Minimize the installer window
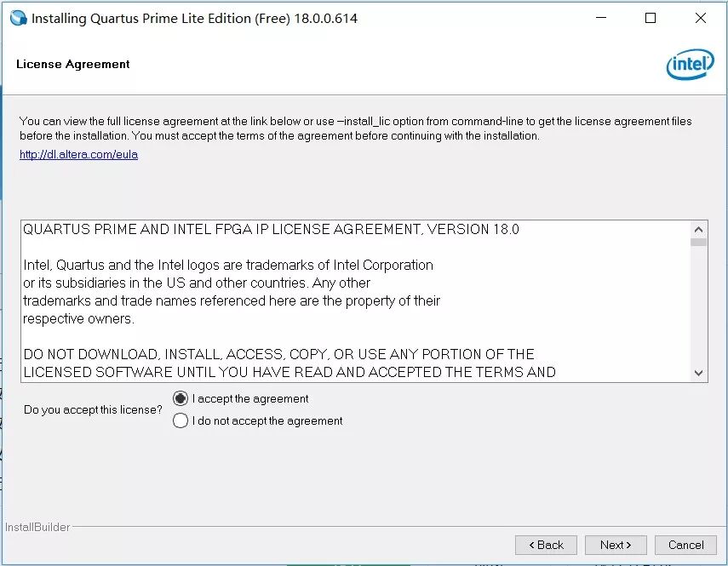This screenshot has height=566, width=728. (601, 18)
